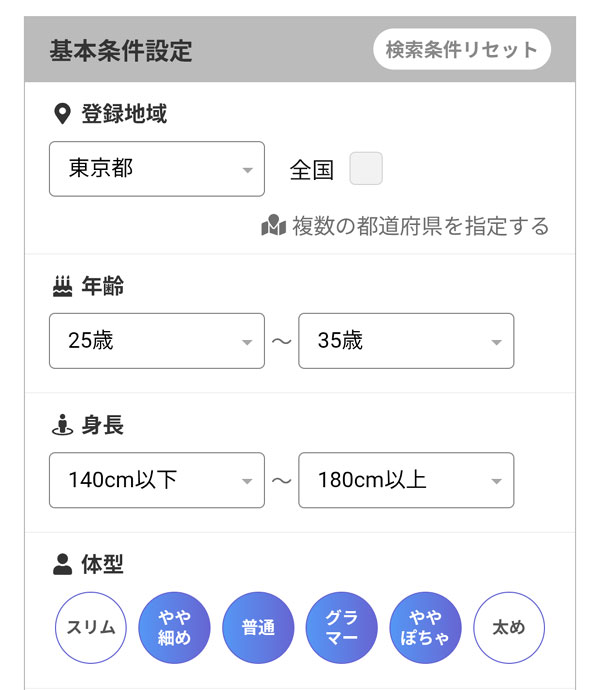Toggle the ややぽちゃ body type chip
600x690 pixels.
click(425, 629)
